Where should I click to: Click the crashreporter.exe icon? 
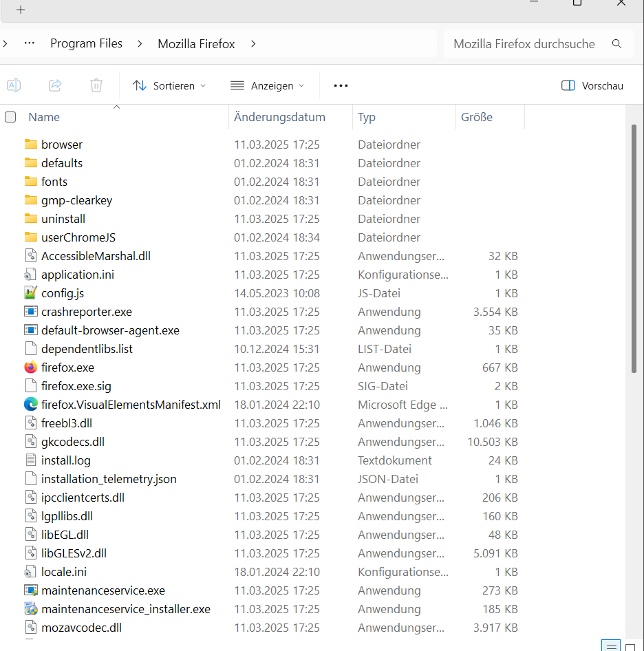[x=31, y=311]
